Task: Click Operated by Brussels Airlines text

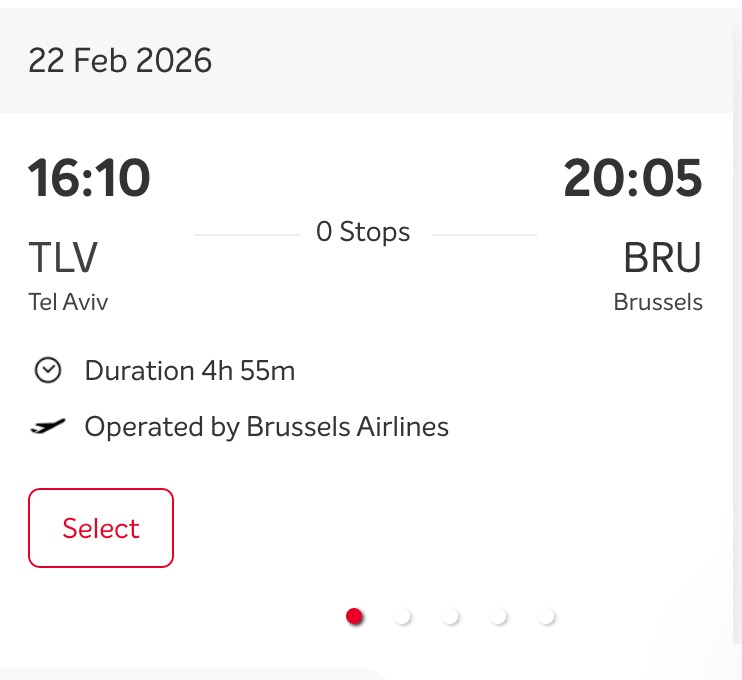Action: coord(266,427)
